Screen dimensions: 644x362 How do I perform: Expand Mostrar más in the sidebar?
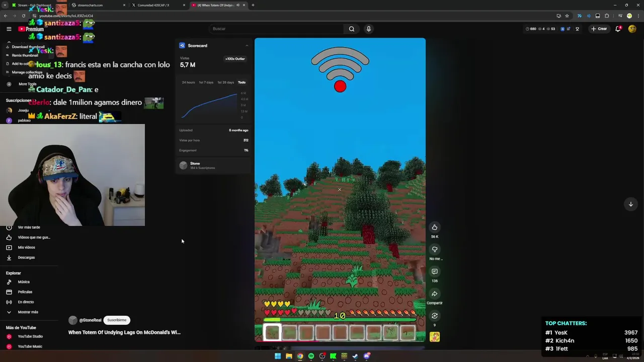pyautogui.click(x=28, y=312)
